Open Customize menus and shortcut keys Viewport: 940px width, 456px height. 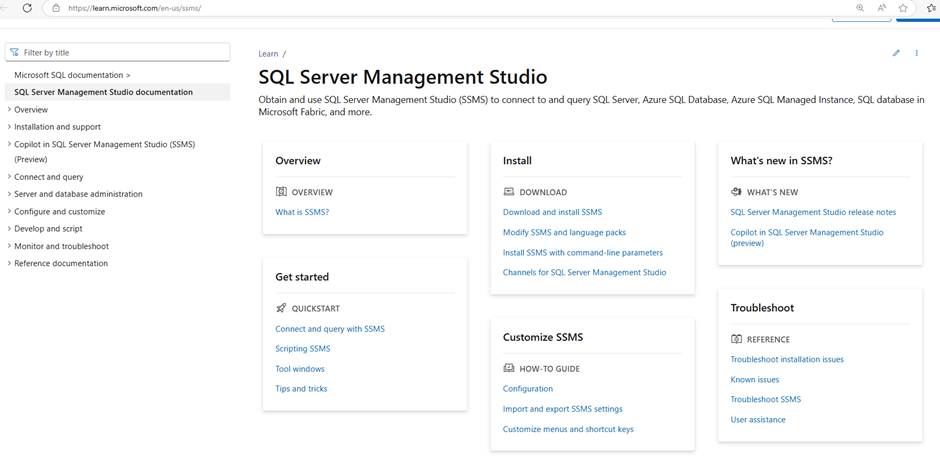568,429
